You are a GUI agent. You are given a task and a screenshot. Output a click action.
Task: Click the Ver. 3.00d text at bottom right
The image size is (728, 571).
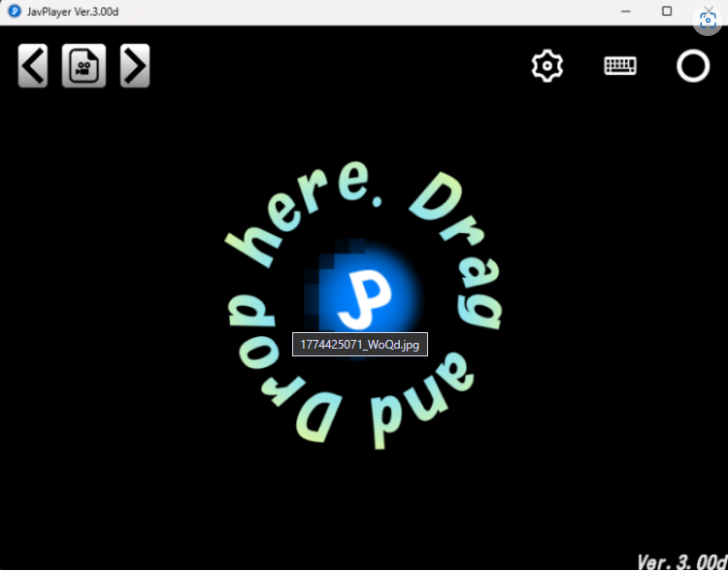680,560
